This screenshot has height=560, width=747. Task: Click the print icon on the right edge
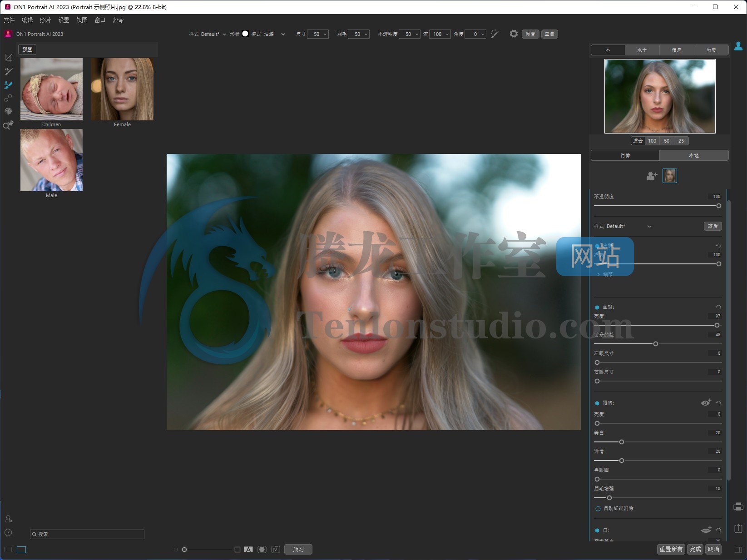738,506
